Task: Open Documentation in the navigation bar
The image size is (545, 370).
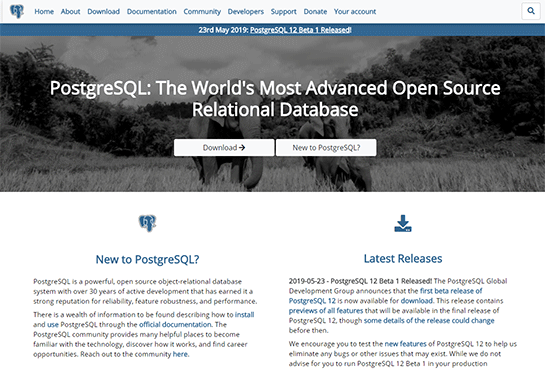Action: pos(152,11)
